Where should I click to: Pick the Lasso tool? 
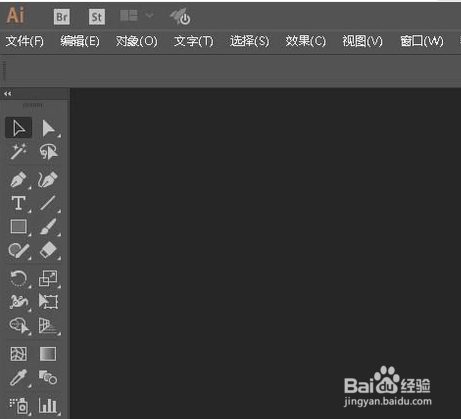pyautogui.click(x=49, y=152)
